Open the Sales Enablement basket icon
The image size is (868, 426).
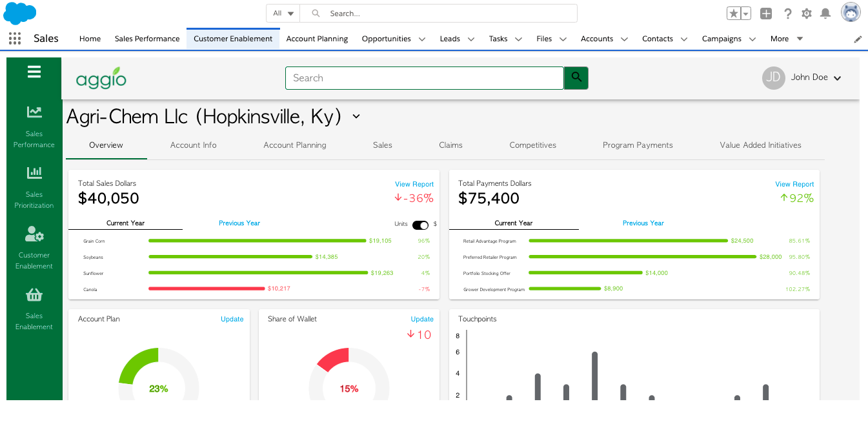pyautogui.click(x=34, y=295)
